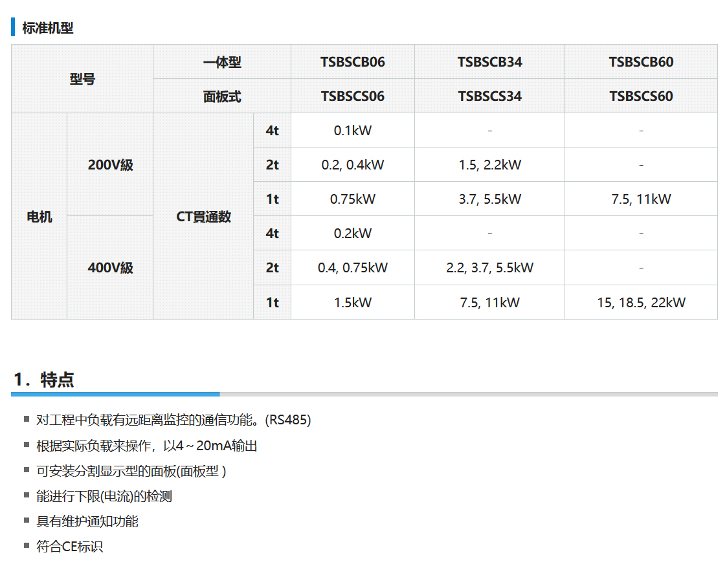Select the 型号 header cell
The width and height of the screenshot is (727, 588).
point(82,79)
